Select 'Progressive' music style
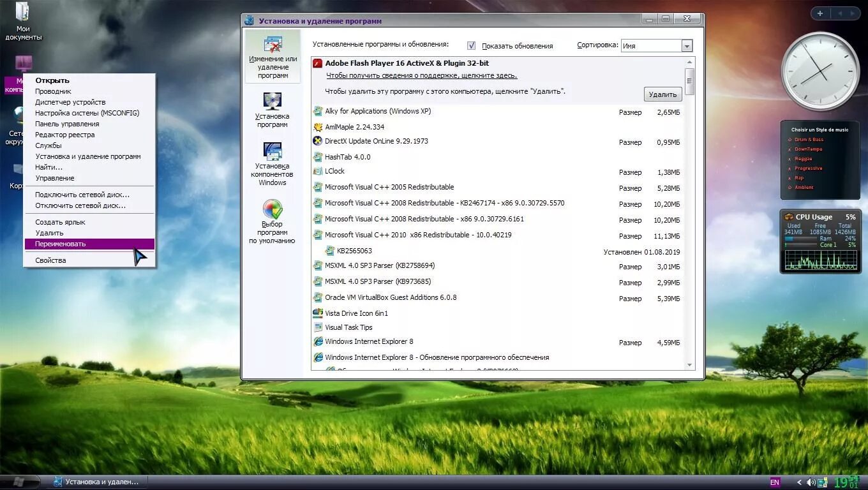Screen dimensions: 868x490 [808, 168]
